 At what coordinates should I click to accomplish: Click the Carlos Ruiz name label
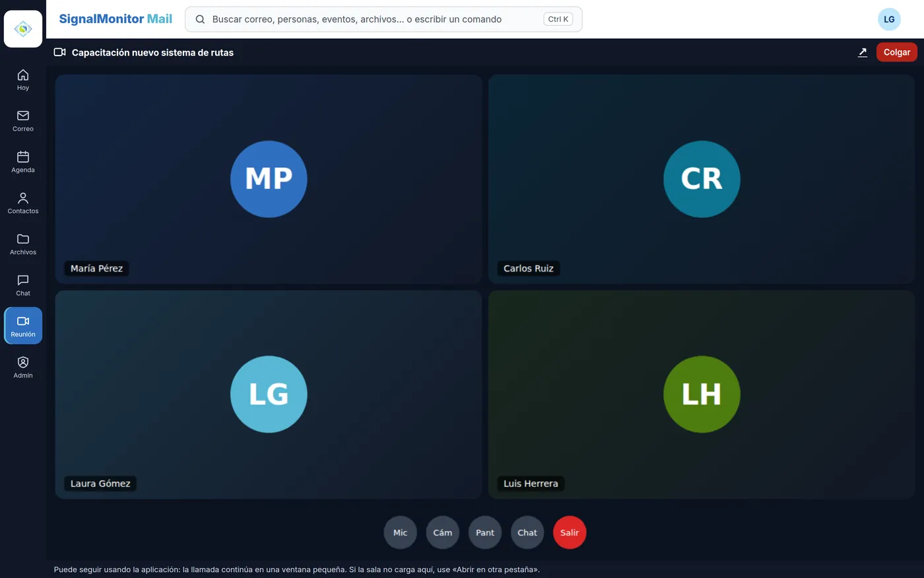(x=528, y=268)
